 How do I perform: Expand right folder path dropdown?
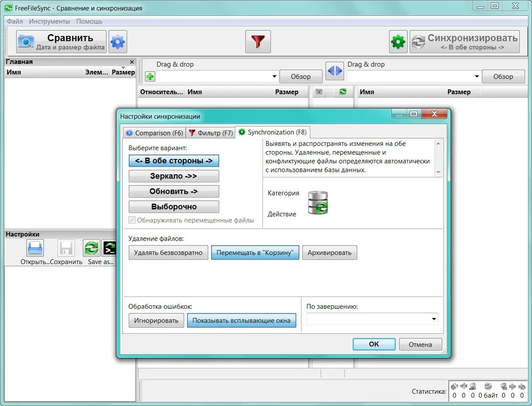[477, 77]
